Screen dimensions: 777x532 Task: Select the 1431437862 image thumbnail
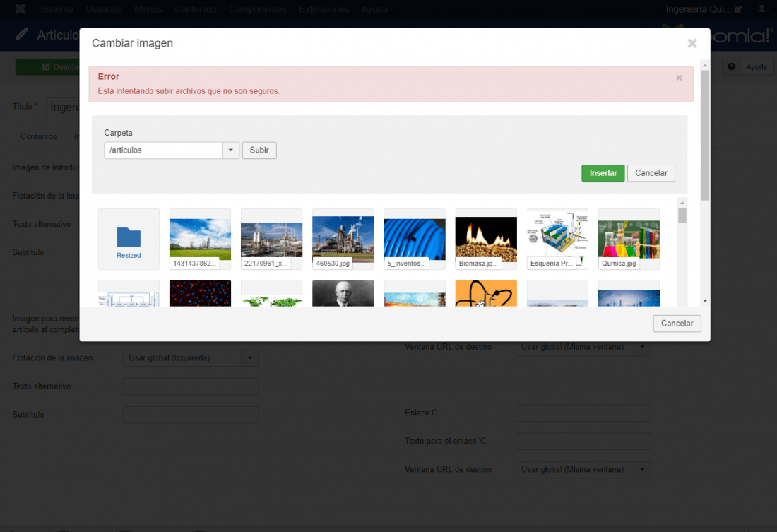[200, 239]
